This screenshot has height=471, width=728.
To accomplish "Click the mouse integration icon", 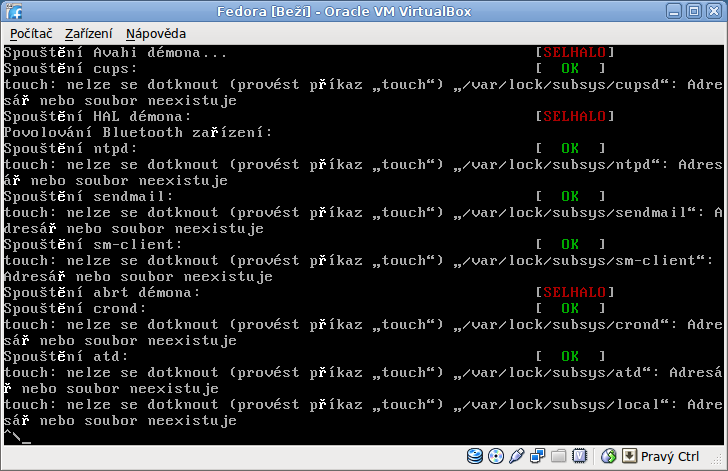I will click(608, 456).
